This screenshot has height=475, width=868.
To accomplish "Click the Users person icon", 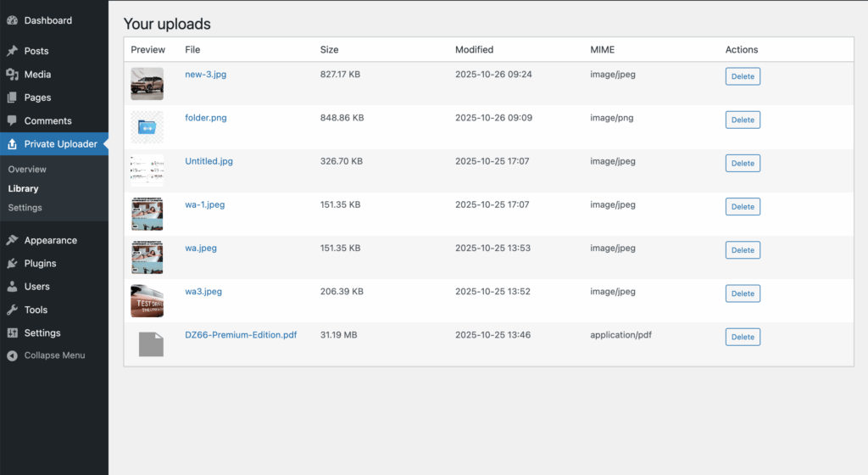I will tap(12, 287).
